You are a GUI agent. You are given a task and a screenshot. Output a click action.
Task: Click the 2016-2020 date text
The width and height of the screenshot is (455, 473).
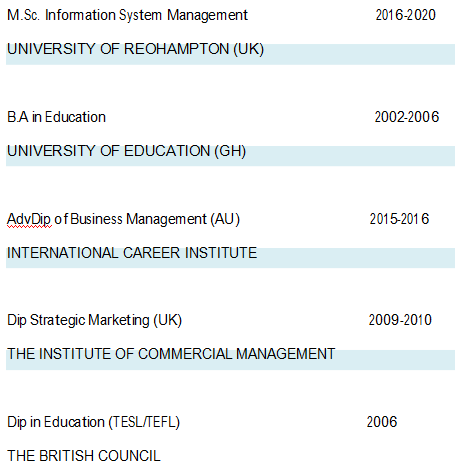pyautogui.click(x=405, y=15)
